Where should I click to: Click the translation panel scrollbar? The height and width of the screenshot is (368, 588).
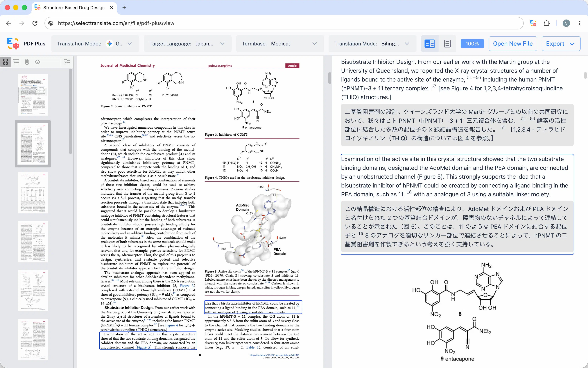(585, 75)
